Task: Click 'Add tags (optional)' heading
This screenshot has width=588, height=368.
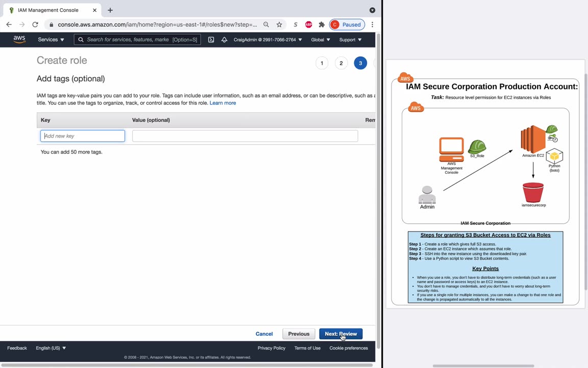Action: click(x=70, y=79)
